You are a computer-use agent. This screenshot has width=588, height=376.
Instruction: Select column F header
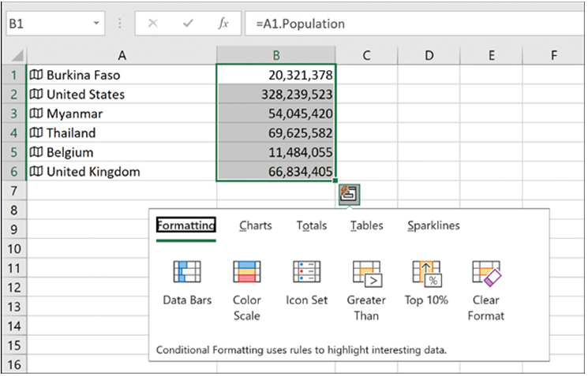[553, 55]
